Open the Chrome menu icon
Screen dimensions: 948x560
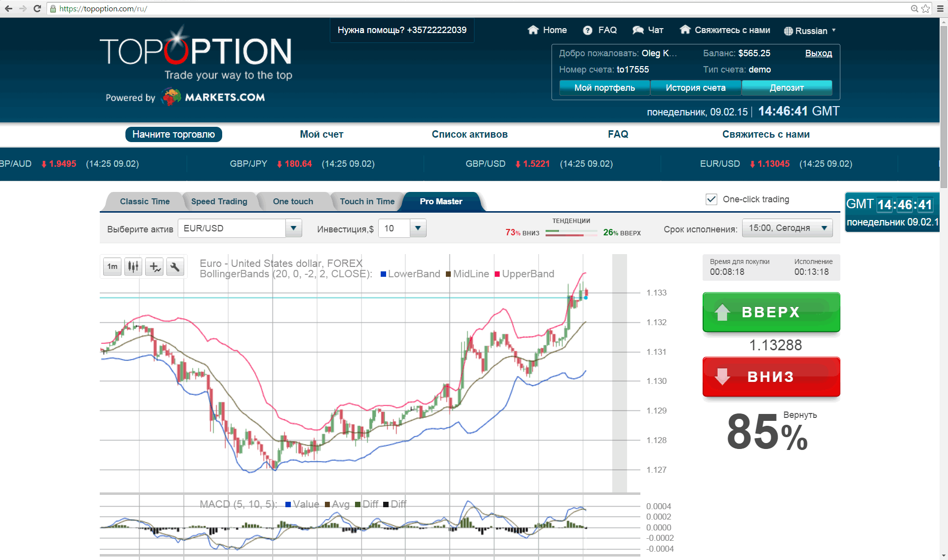(x=940, y=8)
